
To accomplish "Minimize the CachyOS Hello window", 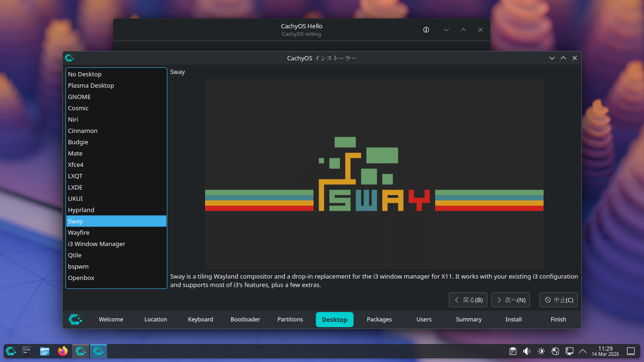I will [x=446, y=30].
